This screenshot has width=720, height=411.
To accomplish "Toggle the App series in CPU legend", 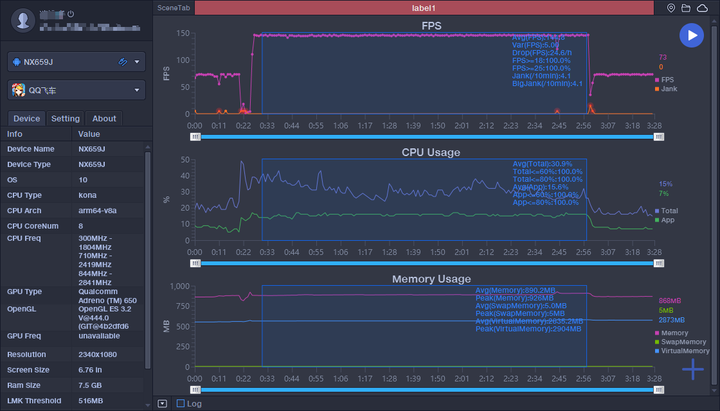I will 667,220.
